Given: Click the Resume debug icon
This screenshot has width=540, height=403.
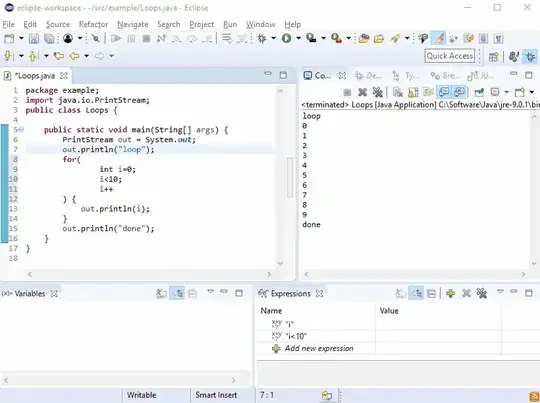Looking at the screenshot, I should (116, 38).
